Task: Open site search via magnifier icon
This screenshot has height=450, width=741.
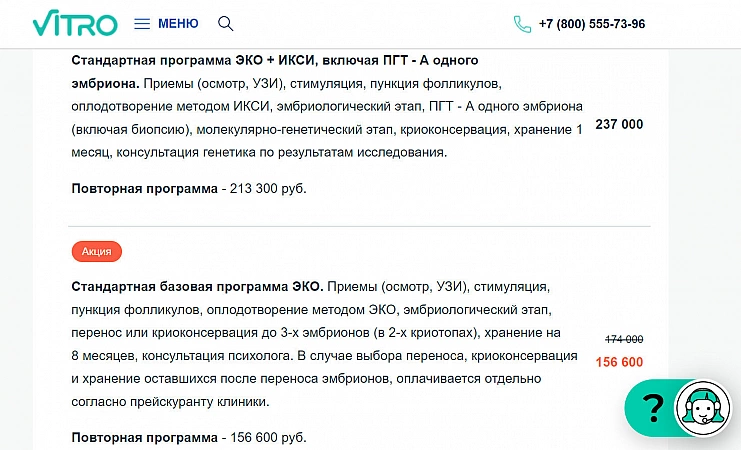Action: pyautogui.click(x=225, y=24)
